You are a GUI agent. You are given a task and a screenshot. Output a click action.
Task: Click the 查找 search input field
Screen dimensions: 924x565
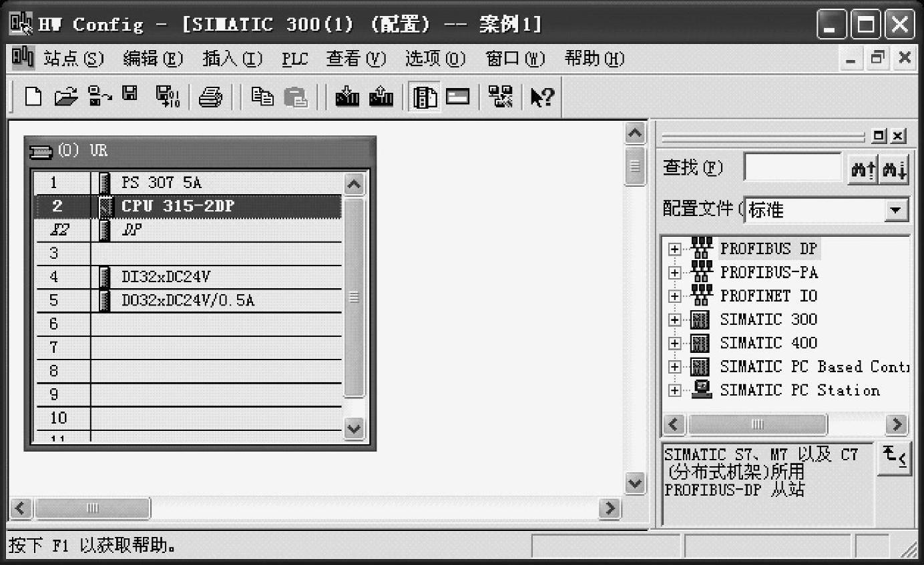point(793,167)
